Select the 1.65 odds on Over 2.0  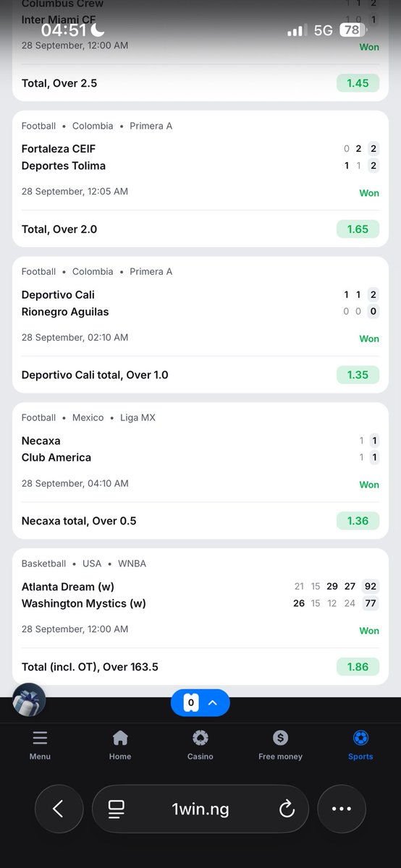(x=358, y=229)
